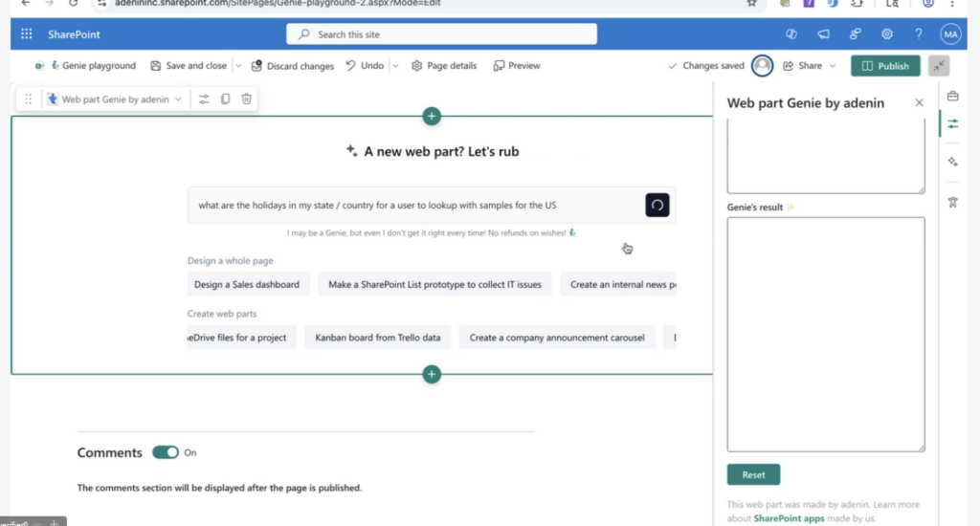This screenshot has height=526, width=980.
Task: Choose Design a Sales dashboard suggestion
Action: (x=247, y=284)
